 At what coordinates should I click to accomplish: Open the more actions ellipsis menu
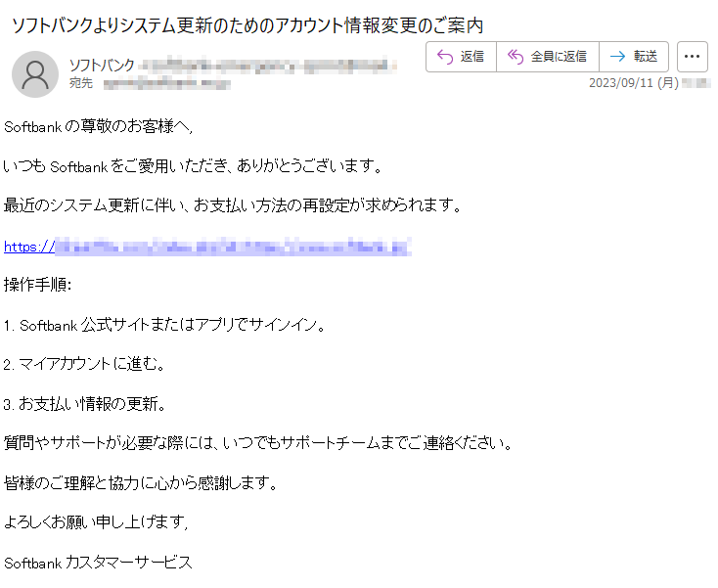tap(692, 57)
